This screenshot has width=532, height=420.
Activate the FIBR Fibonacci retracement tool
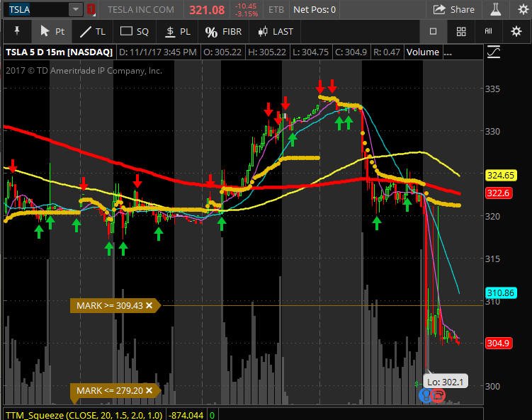click(223, 32)
